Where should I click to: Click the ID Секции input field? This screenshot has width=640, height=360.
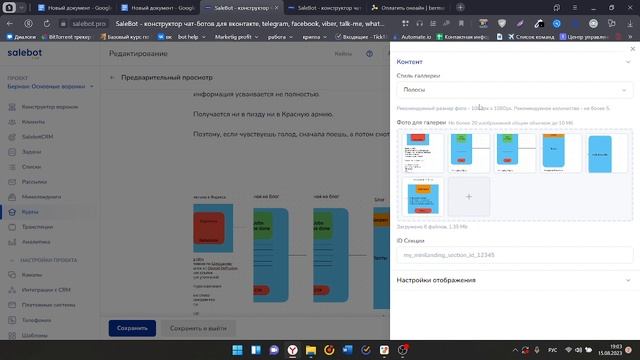tap(515, 255)
